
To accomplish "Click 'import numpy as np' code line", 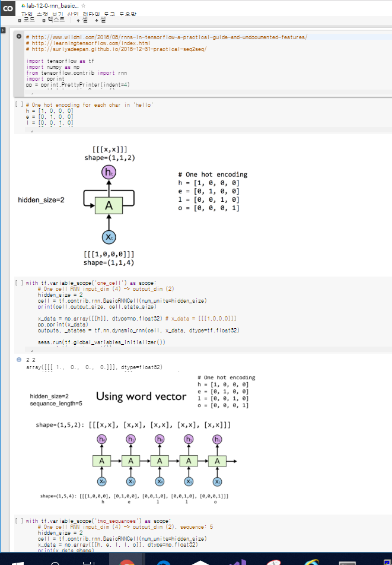I will click(x=53, y=67).
